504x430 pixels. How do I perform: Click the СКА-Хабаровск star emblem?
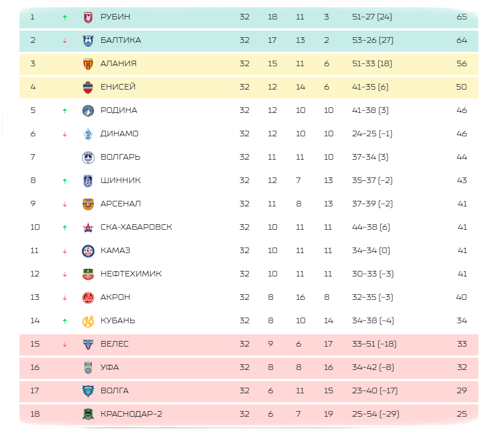coord(88,228)
